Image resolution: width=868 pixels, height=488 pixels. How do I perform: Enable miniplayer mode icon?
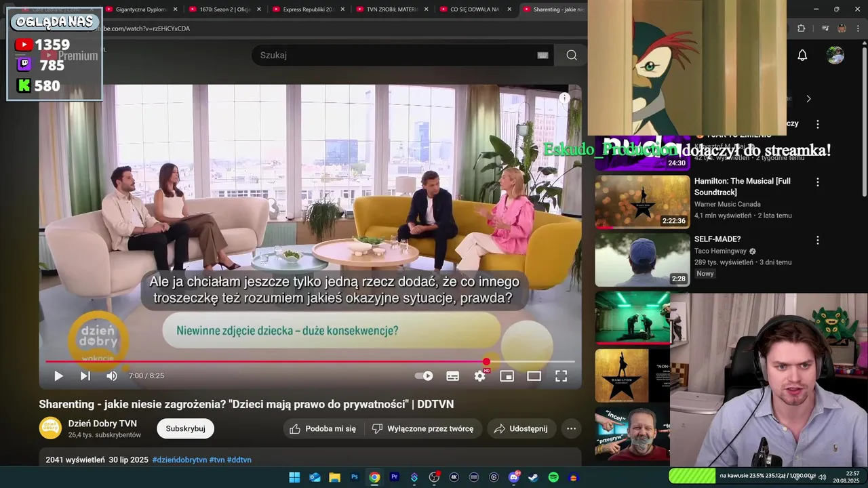(x=507, y=376)
